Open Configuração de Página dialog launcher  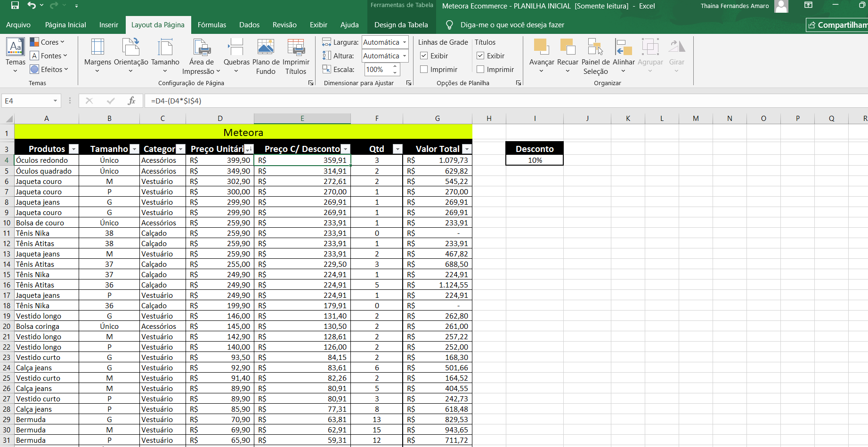(311, 83)
